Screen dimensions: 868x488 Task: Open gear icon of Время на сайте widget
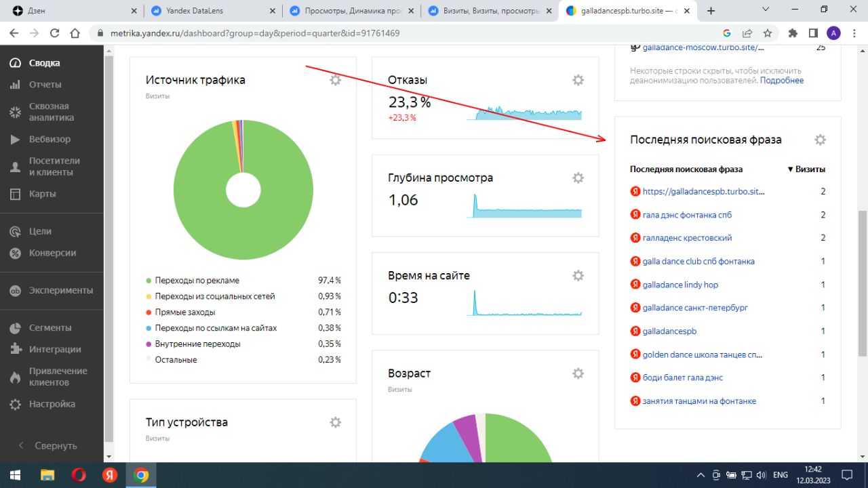578,275
